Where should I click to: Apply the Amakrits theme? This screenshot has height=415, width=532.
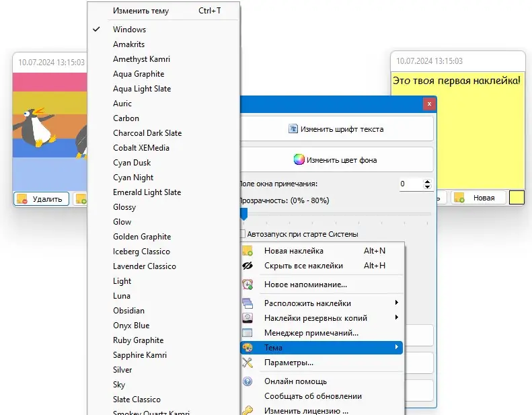click(x=163, y=44)
